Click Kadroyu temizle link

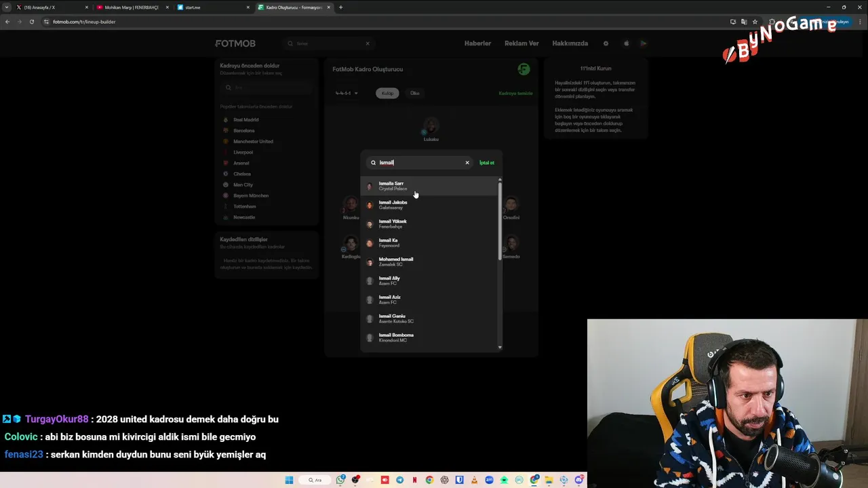point(515,93)
